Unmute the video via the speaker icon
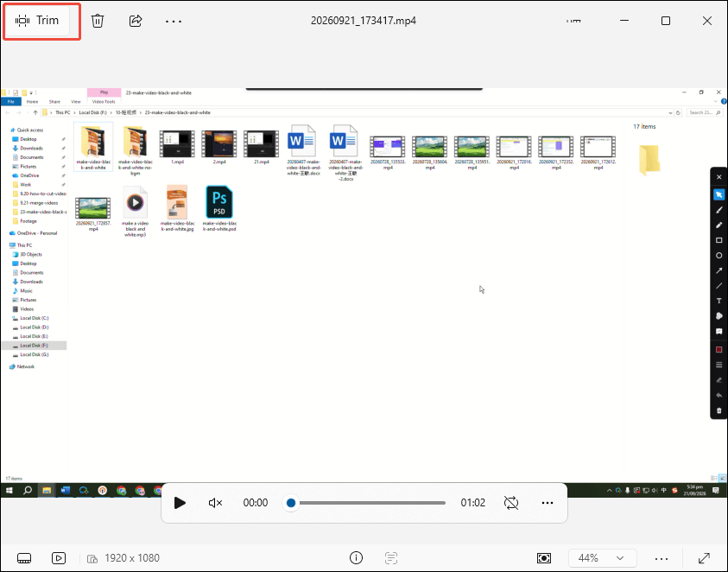 pos(215,503)
